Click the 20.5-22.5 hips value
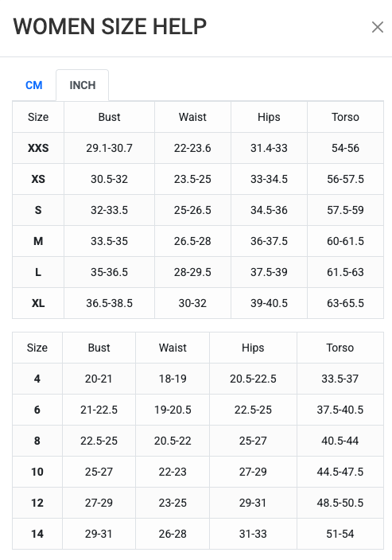The width and height of the screenshot is (392, 560). click(253, 379)
